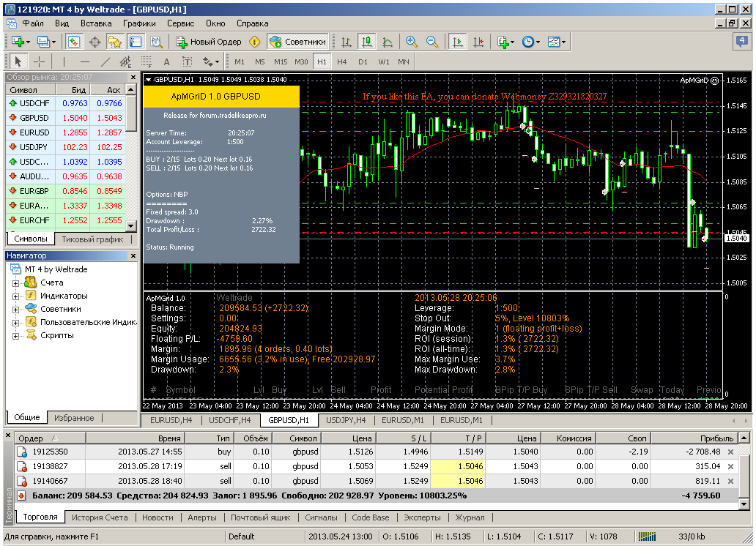Screen dimensions: 756x546
Task: Open the Вставка menu
Action: (96, 23)
